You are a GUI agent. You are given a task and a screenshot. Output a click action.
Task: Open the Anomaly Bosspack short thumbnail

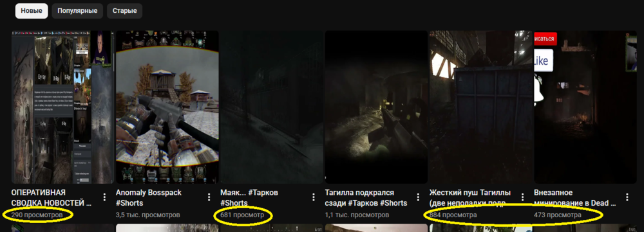tap(167, 107)
